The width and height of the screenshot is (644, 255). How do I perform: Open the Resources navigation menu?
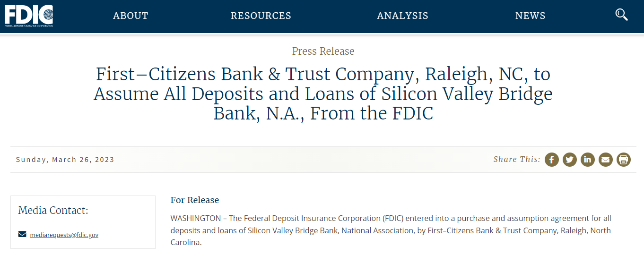pyautogui.click(x=261, y=16)
